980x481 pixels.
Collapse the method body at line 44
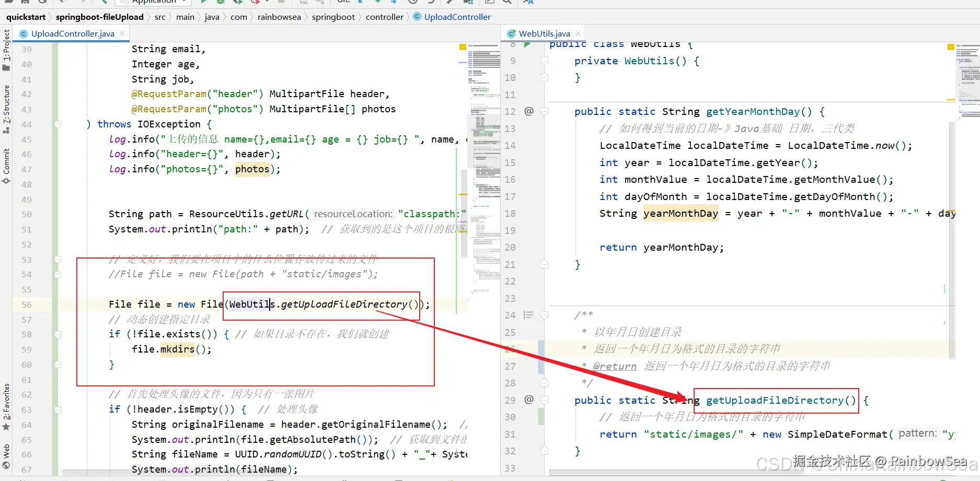pyautogui.click(x=58, y=124)
